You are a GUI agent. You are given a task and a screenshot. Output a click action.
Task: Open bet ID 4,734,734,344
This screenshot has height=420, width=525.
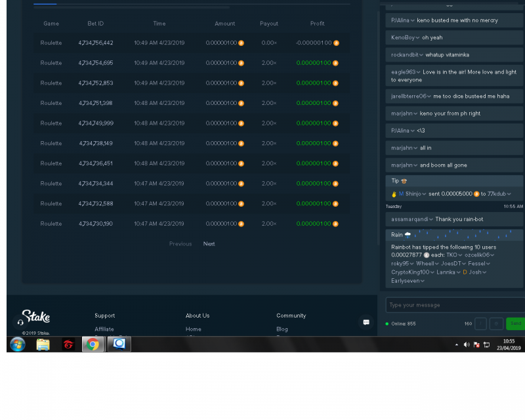point(96,184)
